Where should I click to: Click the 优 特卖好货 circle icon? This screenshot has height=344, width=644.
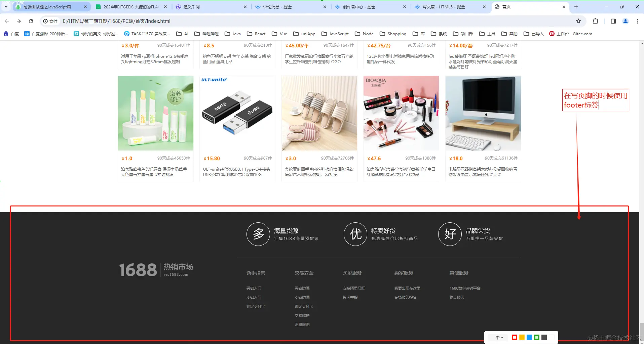point(355,234)
